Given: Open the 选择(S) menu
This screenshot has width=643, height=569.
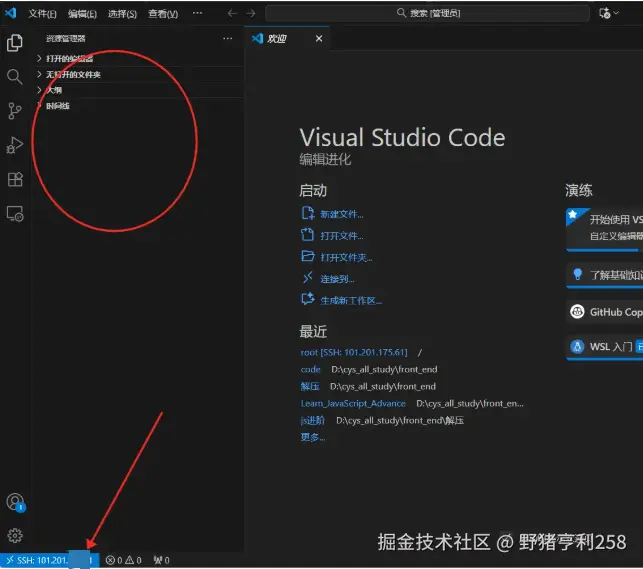Looking at the screenshot, I should 122,14.
